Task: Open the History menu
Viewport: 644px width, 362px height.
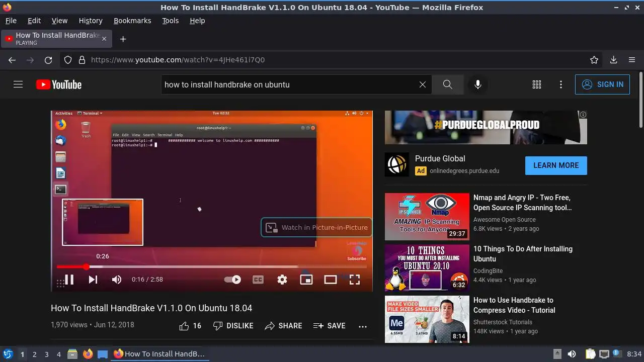Action: point(91,21)
